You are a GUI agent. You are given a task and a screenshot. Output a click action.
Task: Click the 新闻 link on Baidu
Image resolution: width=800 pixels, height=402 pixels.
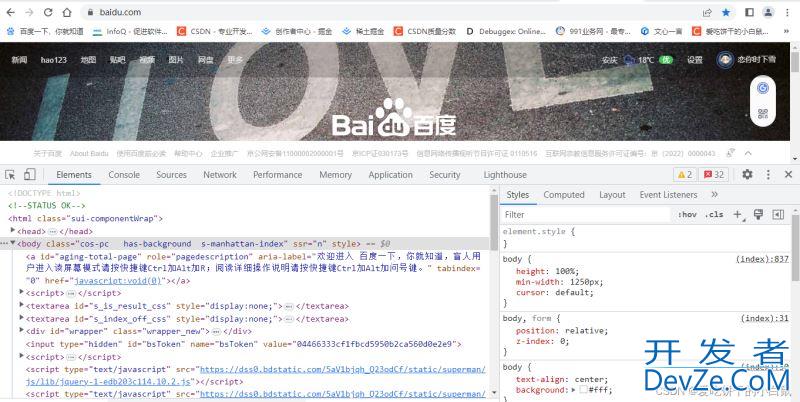click(19, 60)
